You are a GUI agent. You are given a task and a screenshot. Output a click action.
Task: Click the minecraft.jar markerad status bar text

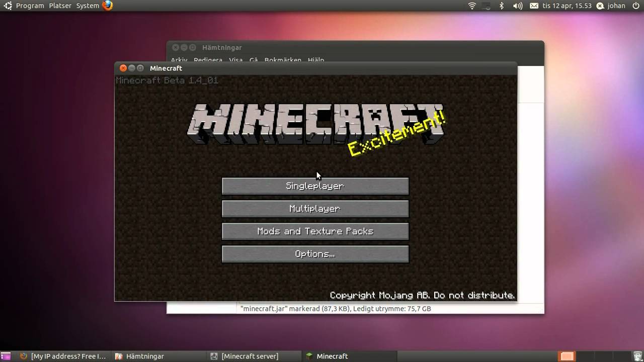tap(336, 309)
